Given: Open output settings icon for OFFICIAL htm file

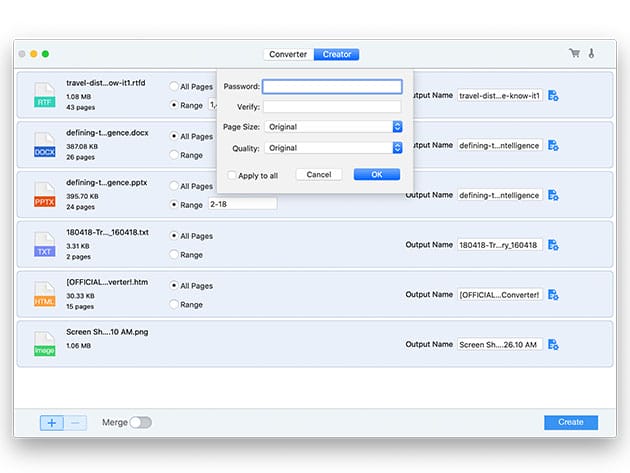Looking at the screenshot, I should point(553,295).
